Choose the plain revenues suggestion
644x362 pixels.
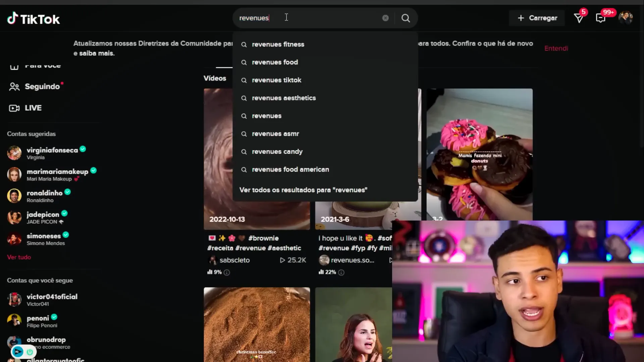pos(325,116)
